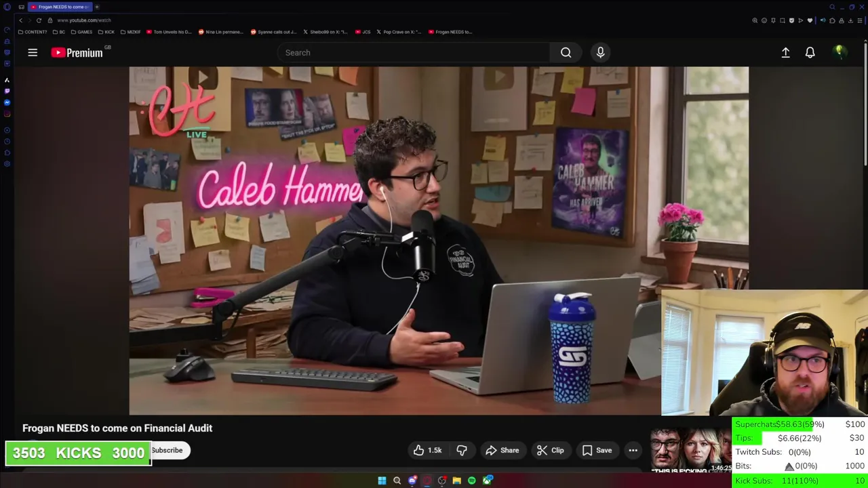This screenshot has height=488, width=868.
Task: Subscribe to the channel
Action: coord(167,450)
